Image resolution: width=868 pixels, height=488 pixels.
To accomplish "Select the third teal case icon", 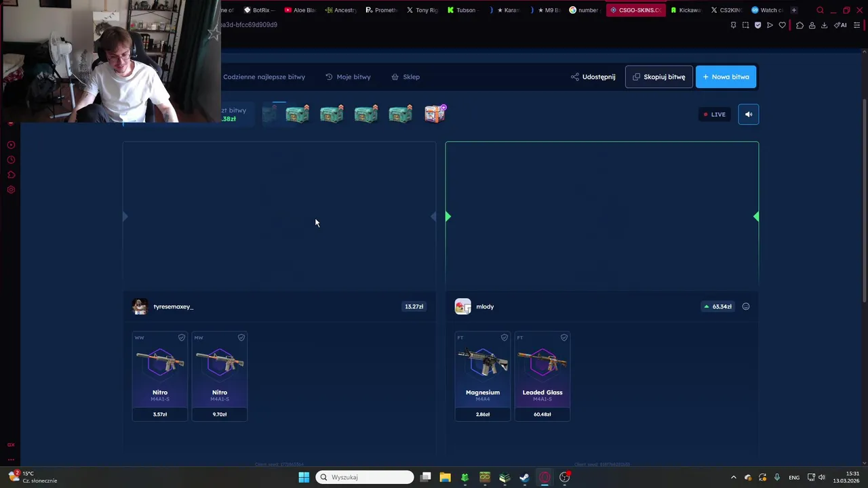I will [366, 114].
